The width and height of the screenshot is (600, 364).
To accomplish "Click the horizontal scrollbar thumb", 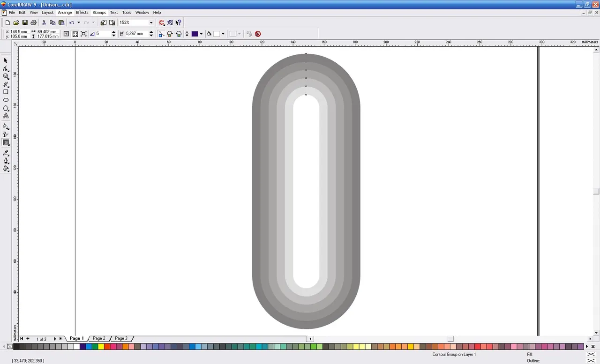I will 450,339.
